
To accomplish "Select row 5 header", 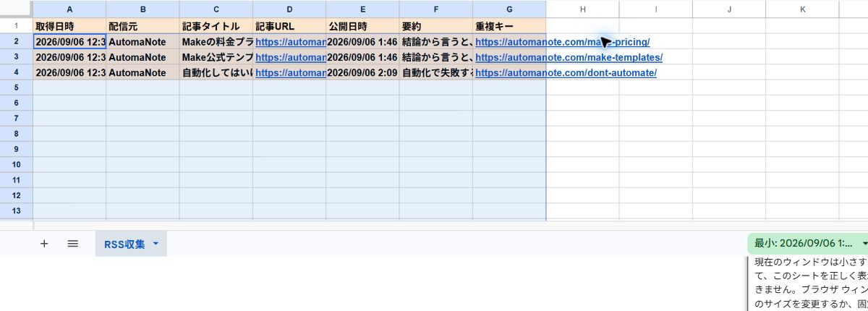I will (x=16, y=88).
